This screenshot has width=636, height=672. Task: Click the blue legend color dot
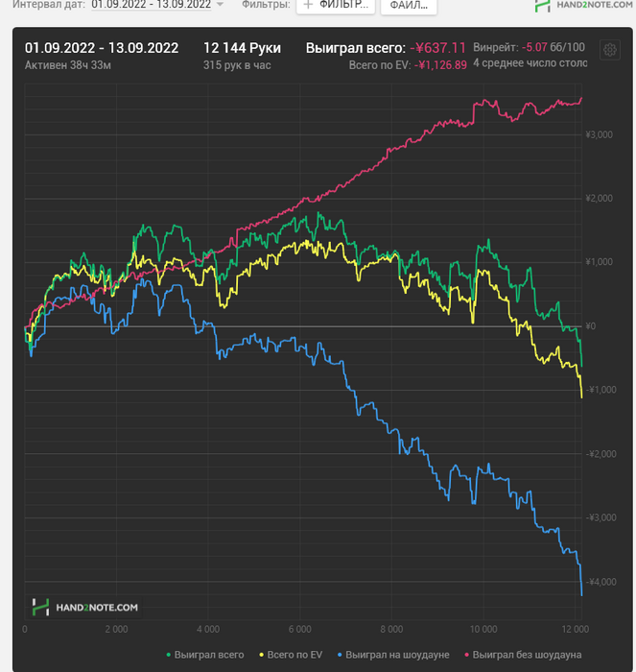338,655
